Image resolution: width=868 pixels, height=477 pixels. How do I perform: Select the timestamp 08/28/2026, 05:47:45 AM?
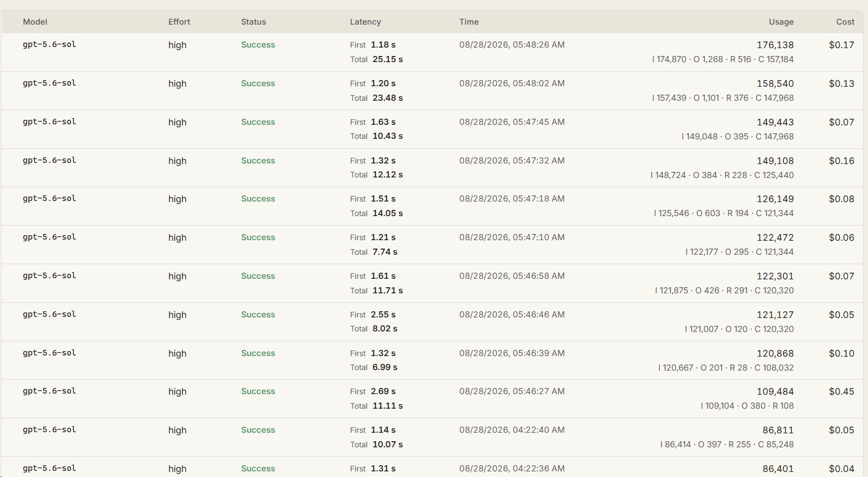pos(512,122)
